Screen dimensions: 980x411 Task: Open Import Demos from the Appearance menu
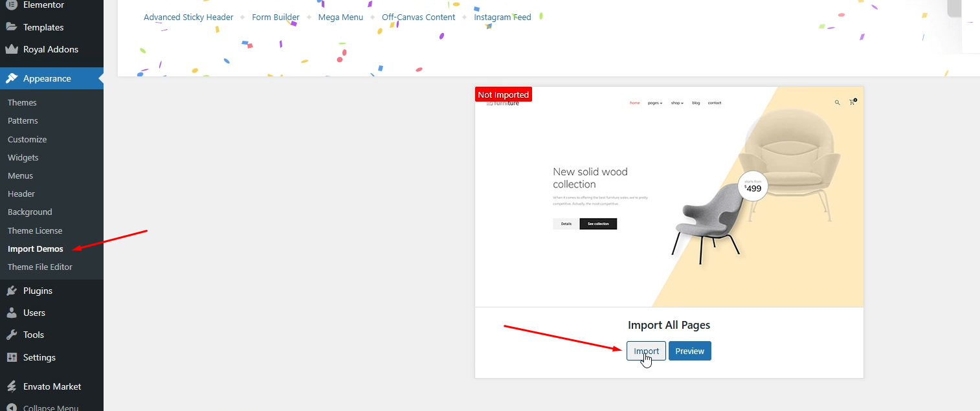tap(35, 249)
